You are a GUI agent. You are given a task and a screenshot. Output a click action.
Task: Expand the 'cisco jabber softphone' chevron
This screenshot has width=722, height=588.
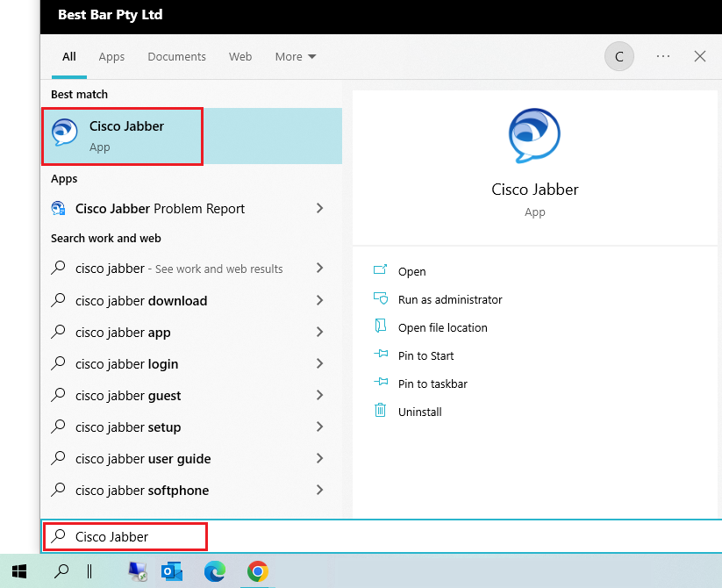(x=319, y=490)
